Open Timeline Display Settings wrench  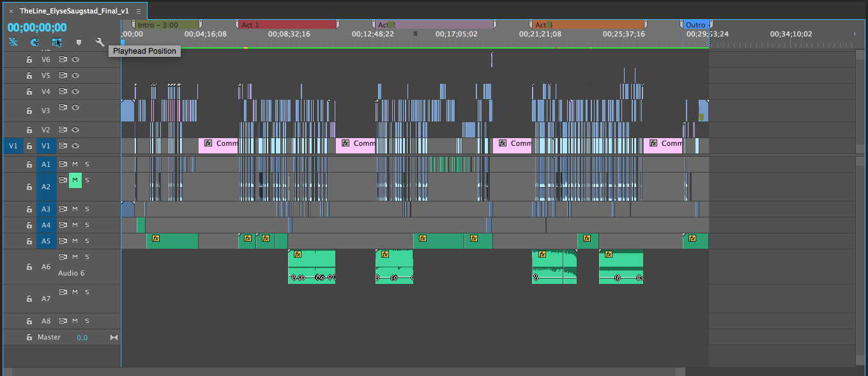[x=100, y=42]
